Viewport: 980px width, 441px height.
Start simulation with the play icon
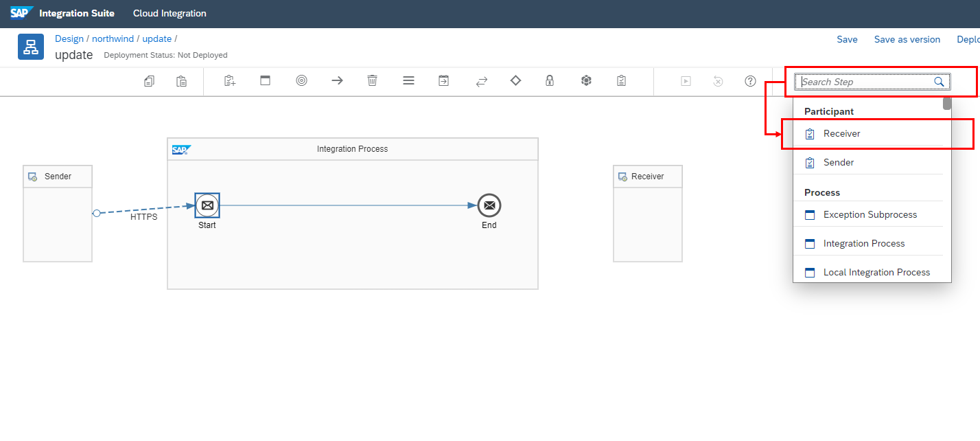[x=686, y=81]
